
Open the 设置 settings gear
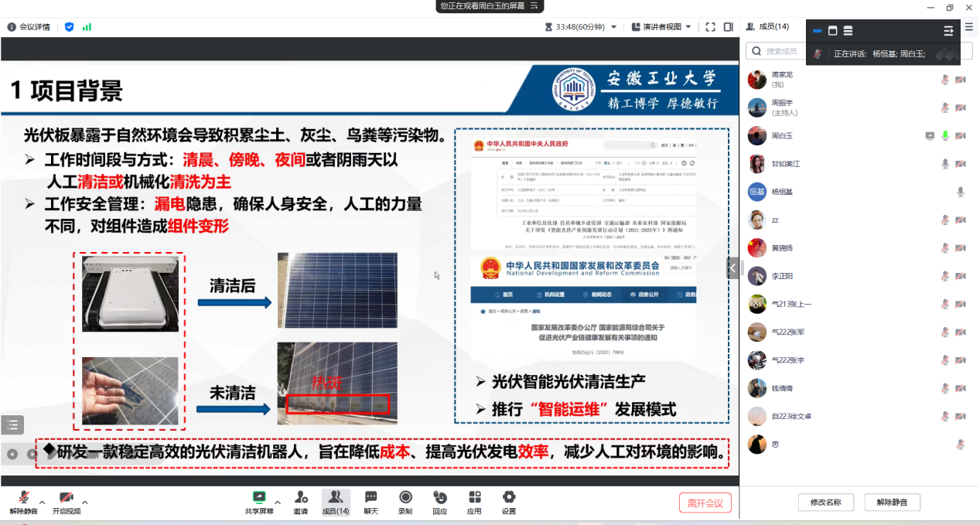pyautogui.click(x=508, y=497)
